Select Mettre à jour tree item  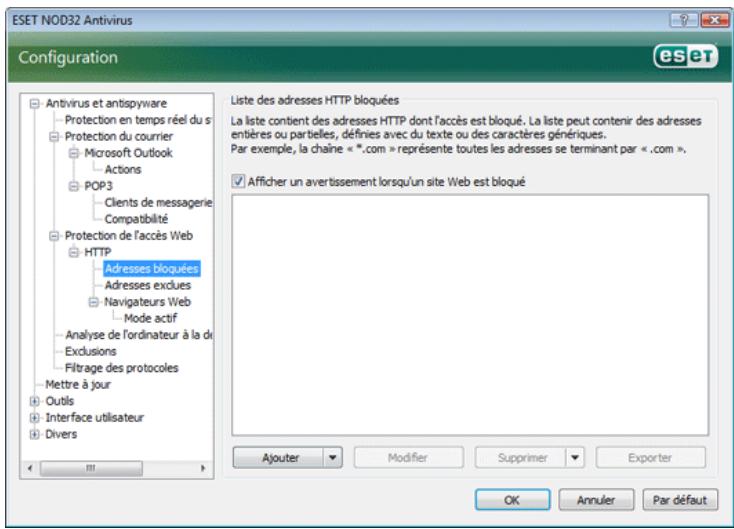(x=78, y=385)
